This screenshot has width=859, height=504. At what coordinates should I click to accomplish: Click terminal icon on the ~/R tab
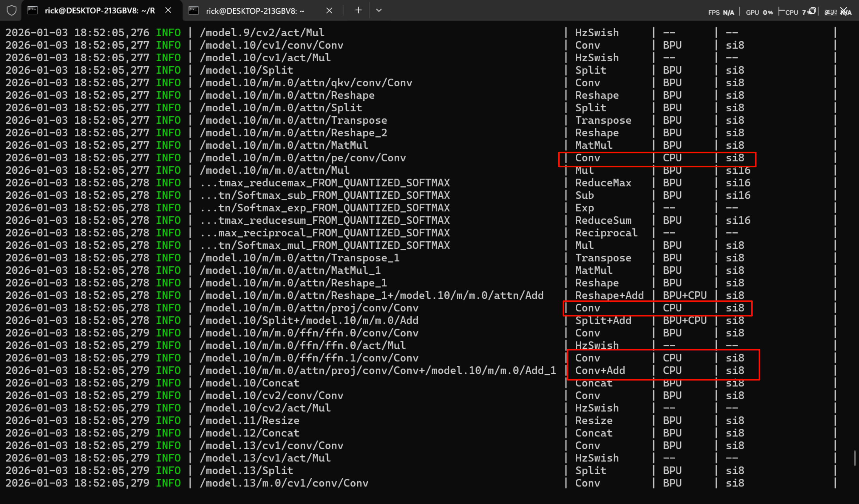(x=33, y=10)
